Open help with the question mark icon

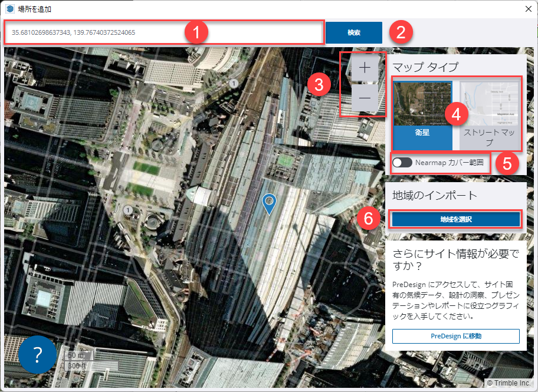pyautogui.click(x=38, y=355)
